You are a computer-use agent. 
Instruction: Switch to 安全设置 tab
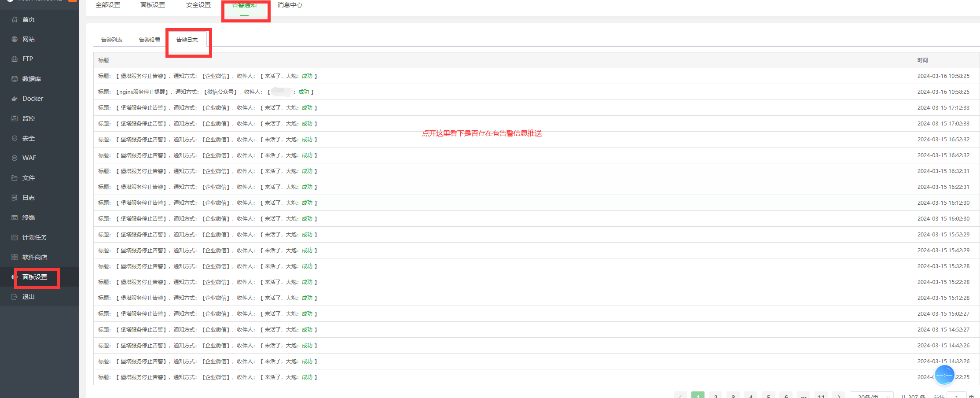pyautogui.click(x=198, y=5)
